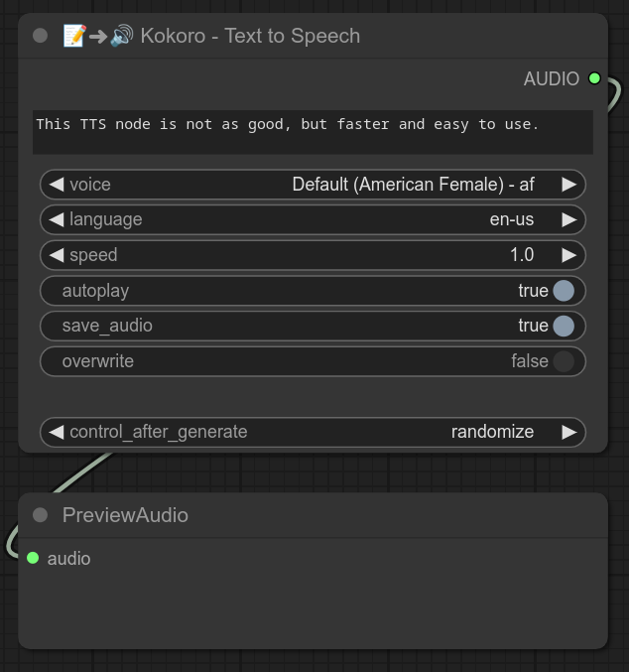Increase speed with right arrow
Viewport: 629px width, 672px height.
[568, 255]
